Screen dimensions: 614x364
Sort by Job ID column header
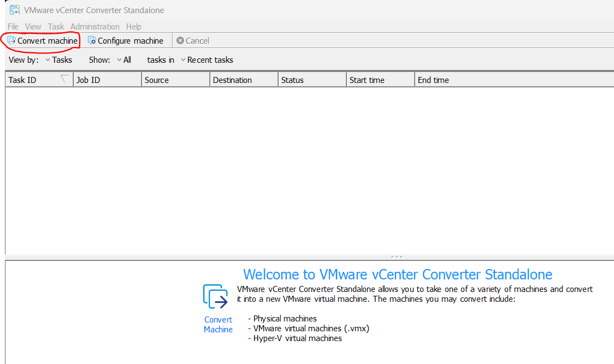(x=107, y=80)
